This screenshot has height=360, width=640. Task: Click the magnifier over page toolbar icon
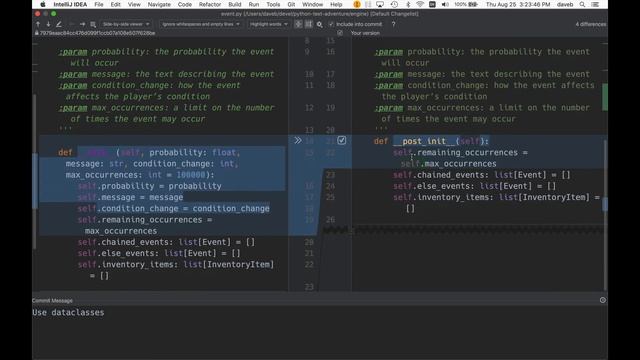93,24
